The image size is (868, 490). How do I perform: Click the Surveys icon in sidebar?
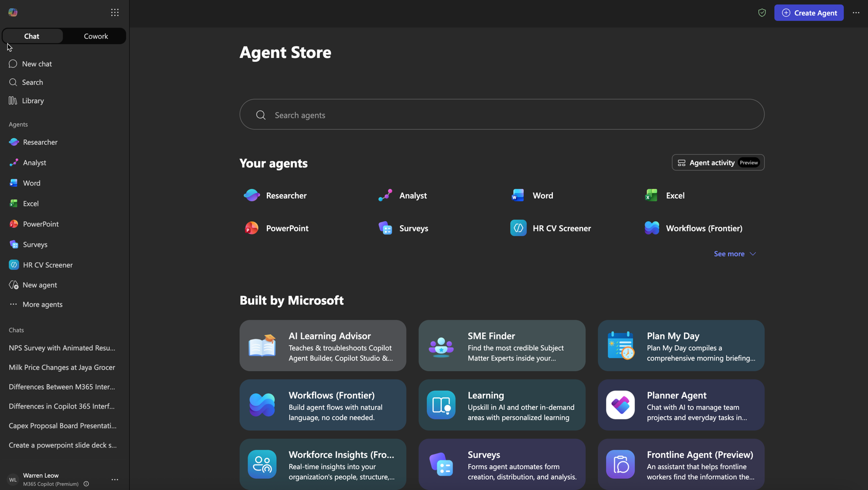pos(14,244)
